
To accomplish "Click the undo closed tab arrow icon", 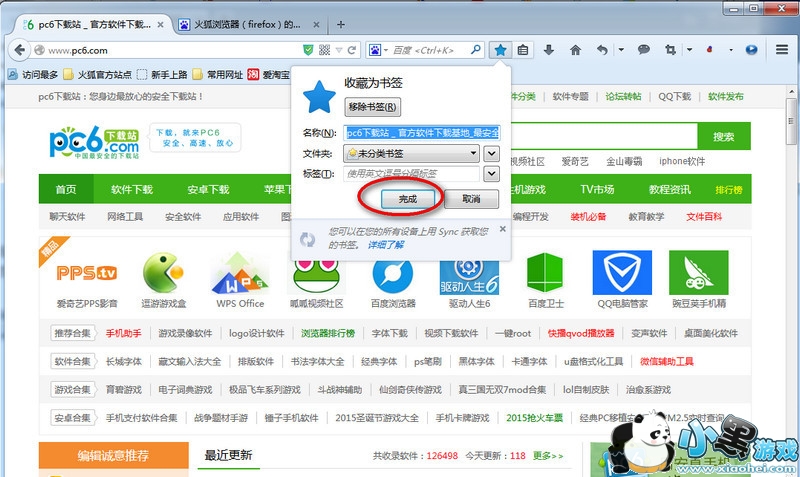I will pos(603,50).
